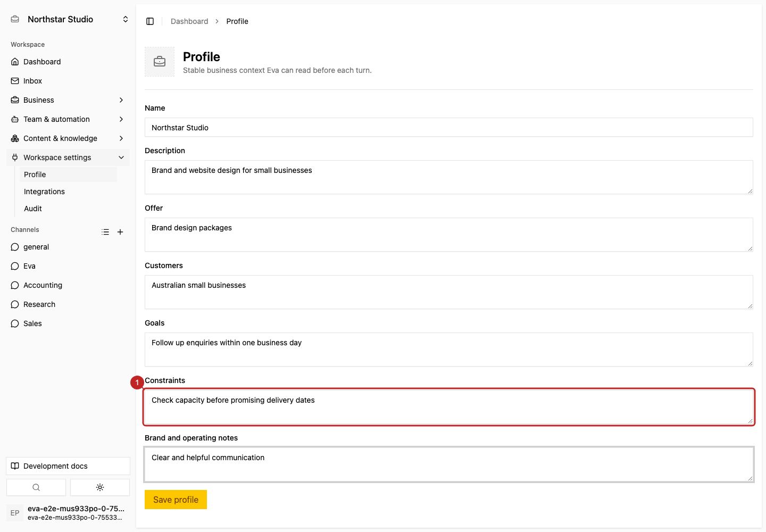Screen dimensions: 766x532
Task: Edit Brand and operating notes field
Action: click(449, 464)
